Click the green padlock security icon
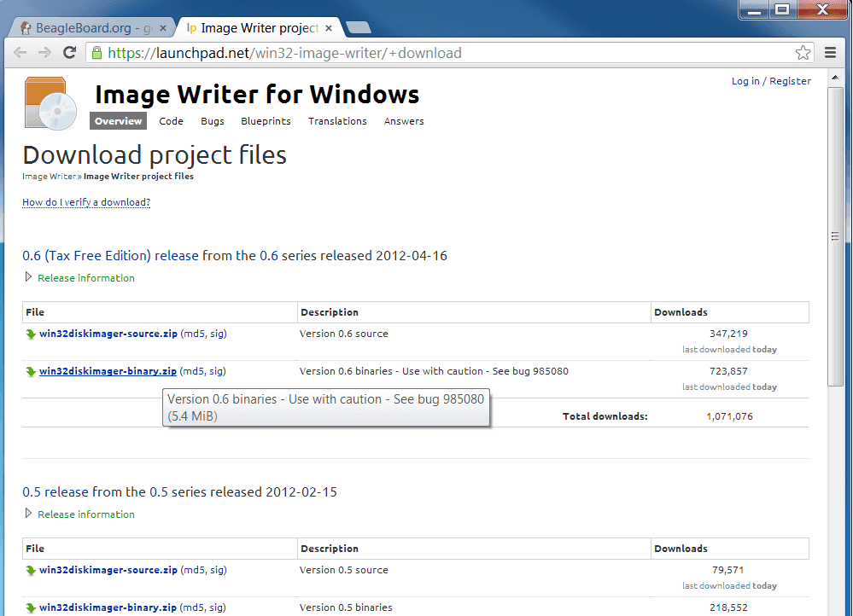Viewport: 853px width, 616px height. (x=96, y=53)
